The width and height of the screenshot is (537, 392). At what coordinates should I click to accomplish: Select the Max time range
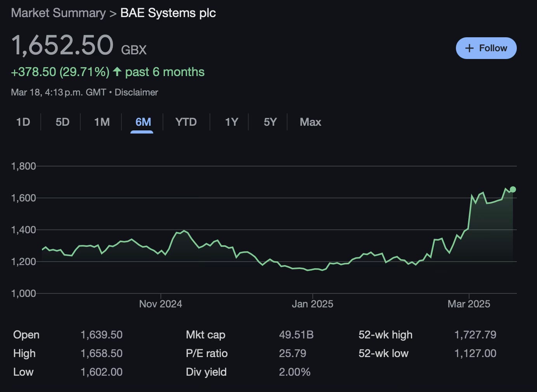coord(310,122)
